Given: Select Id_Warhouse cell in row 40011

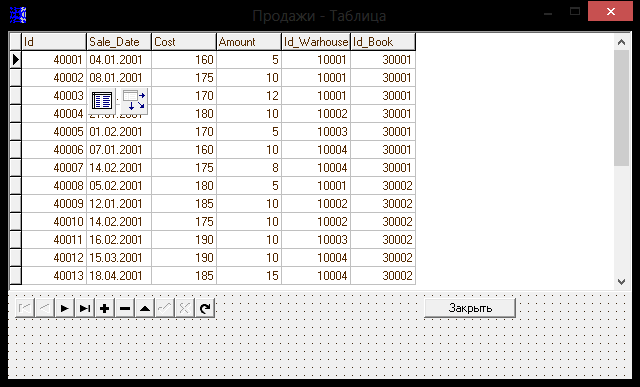Looking at the screenshot, I should pyautogui.click(x=316, y=239).
